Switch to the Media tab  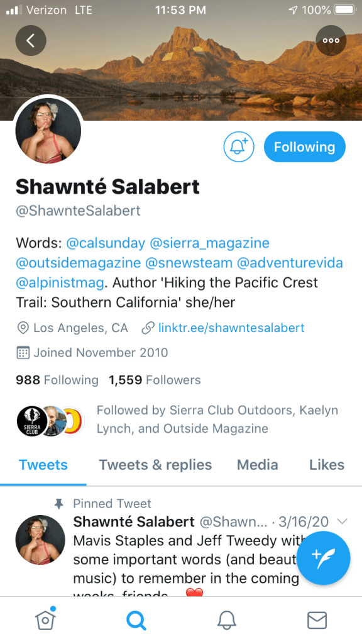257,465
